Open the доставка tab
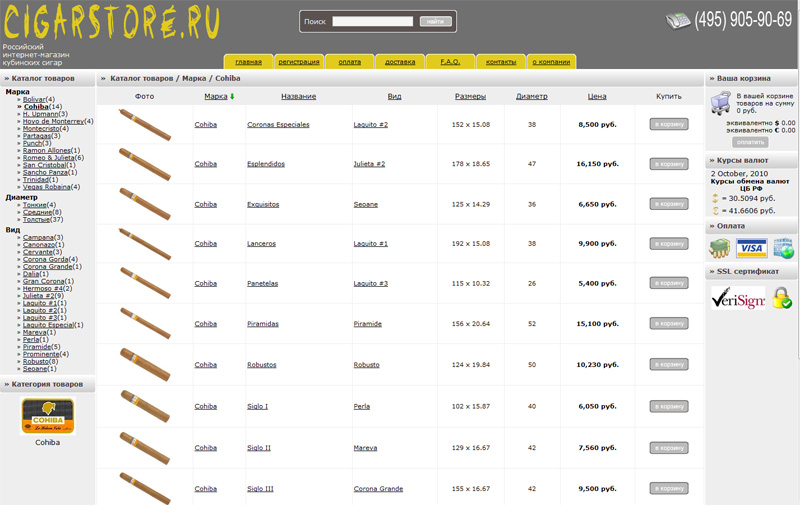 point(400,62)
